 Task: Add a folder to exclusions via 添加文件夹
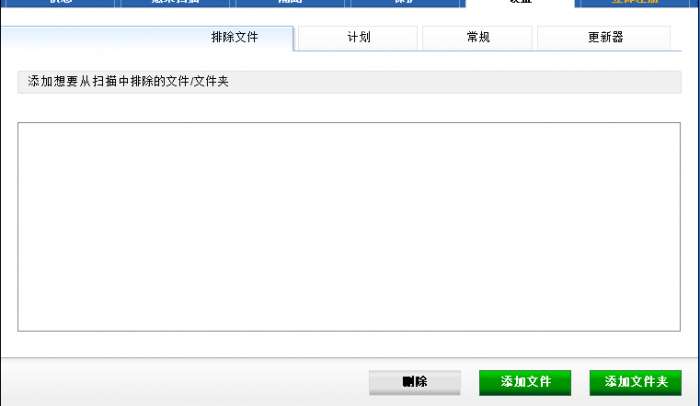point(635,382)
